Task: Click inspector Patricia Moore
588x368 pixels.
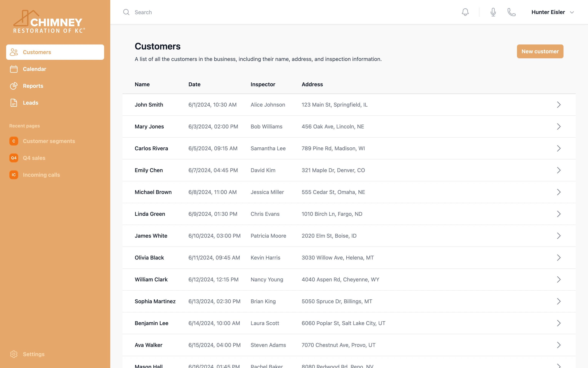Action: click(268, 236)
